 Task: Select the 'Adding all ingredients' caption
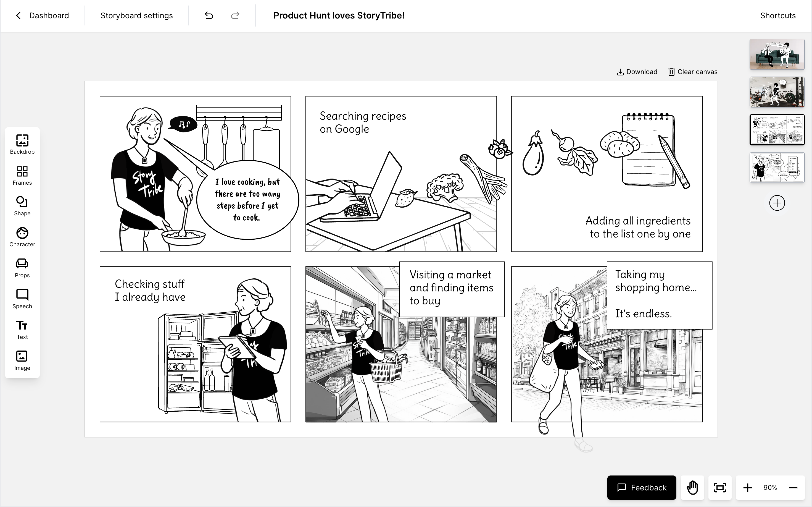(638, 227)
